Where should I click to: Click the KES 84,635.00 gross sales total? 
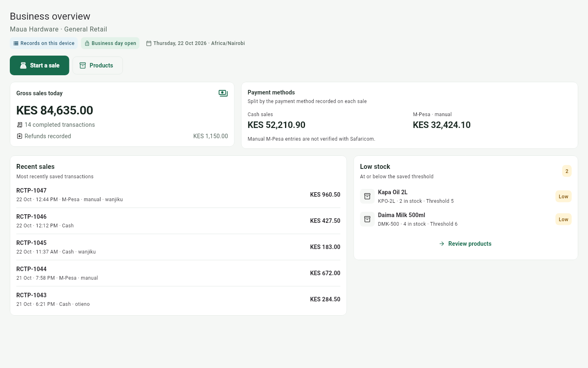(x=55, y=110)
